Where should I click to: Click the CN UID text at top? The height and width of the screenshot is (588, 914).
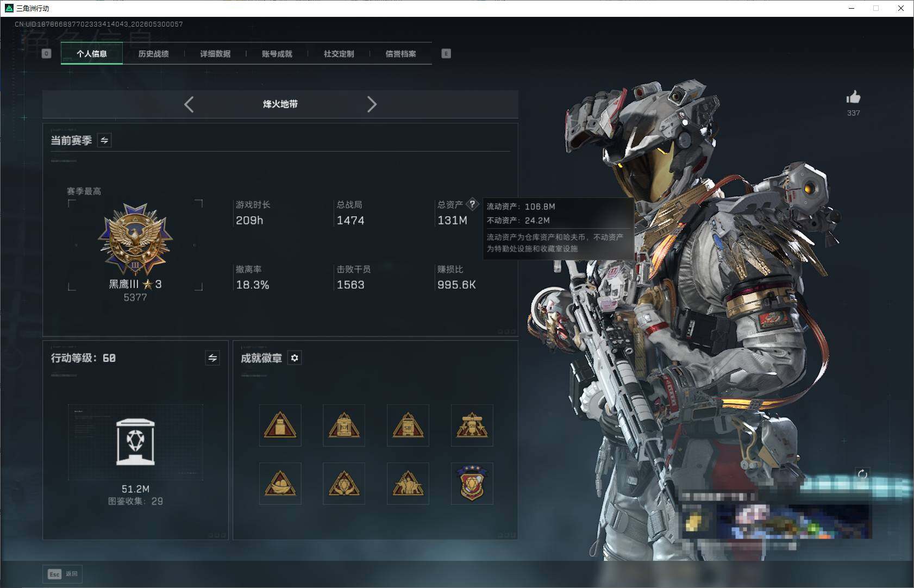coord(99,24)
